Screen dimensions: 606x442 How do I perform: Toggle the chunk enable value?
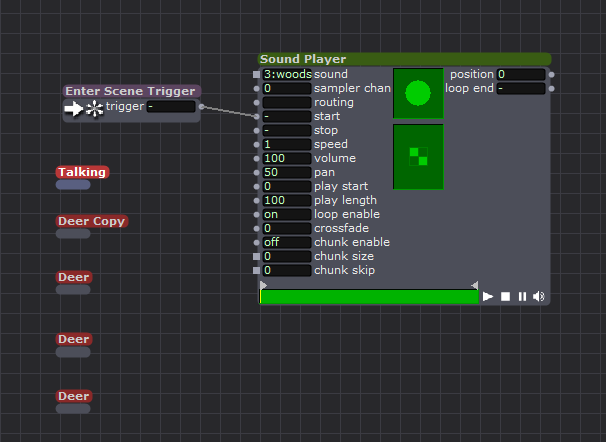click(x=287, y=242)
